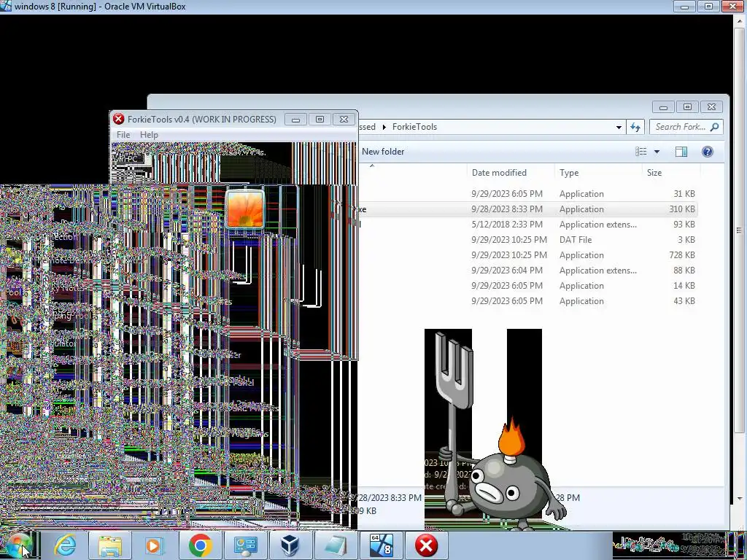Image resolution: width=747 pixels, height=560 pixels.
Task: Select the DAT File row
Action: tap(528, 239)
